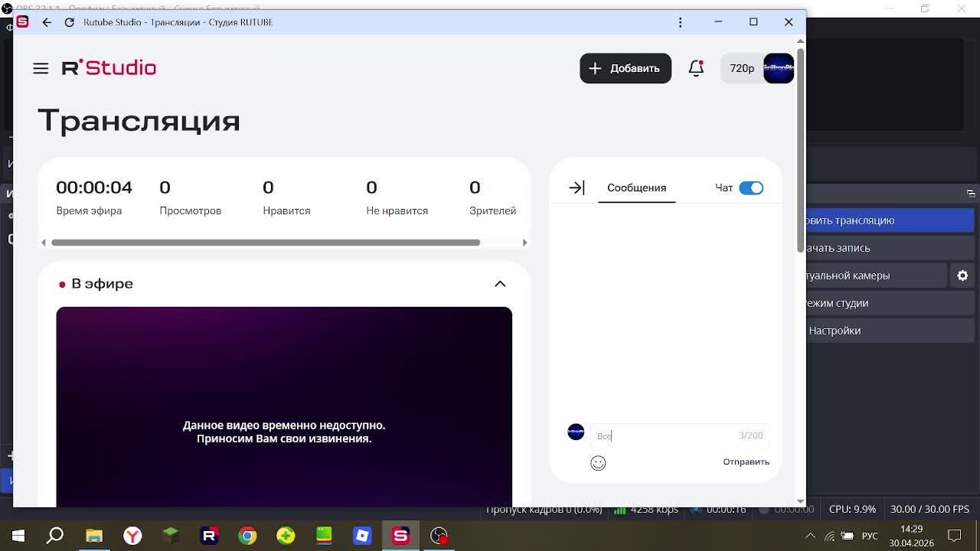980x551 pixels.
Task: Open the Rutube app in the taskbar
Action: click(209, 536)
